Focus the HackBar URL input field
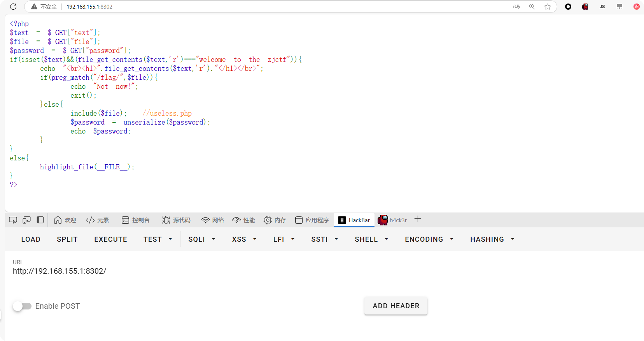Screen dimensions: 644x341 (x=328, y=271)
